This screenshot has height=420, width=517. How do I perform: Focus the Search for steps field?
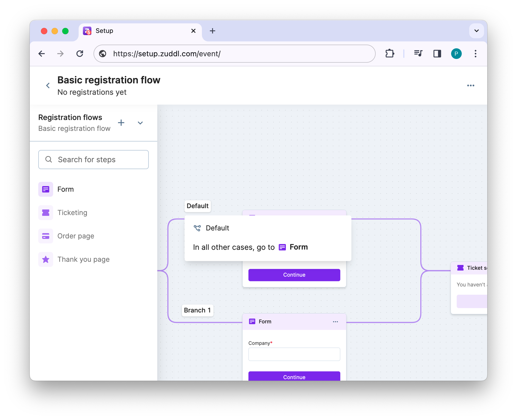(94, 160)
